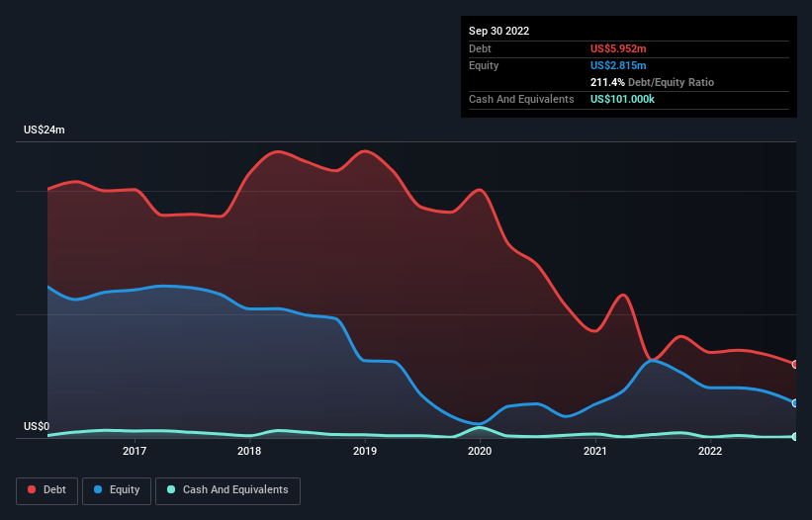Click the 2019 x-axis label
Screen dimensions: 812x520
(365, 451)
